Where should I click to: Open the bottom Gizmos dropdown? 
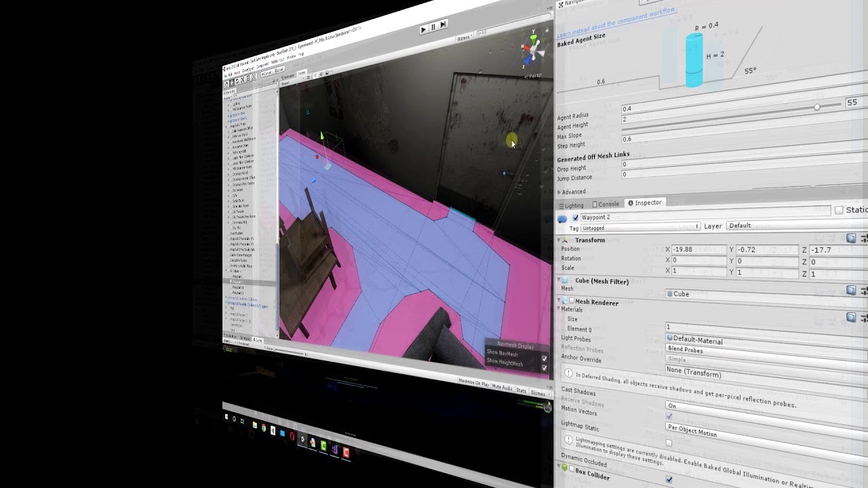[538, 392]
